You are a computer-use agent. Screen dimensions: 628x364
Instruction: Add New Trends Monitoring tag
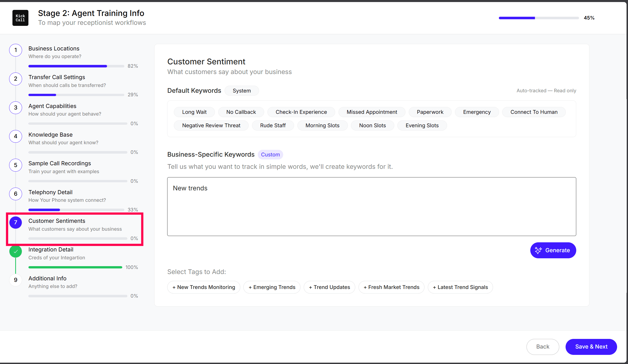(x=204, y=287)
